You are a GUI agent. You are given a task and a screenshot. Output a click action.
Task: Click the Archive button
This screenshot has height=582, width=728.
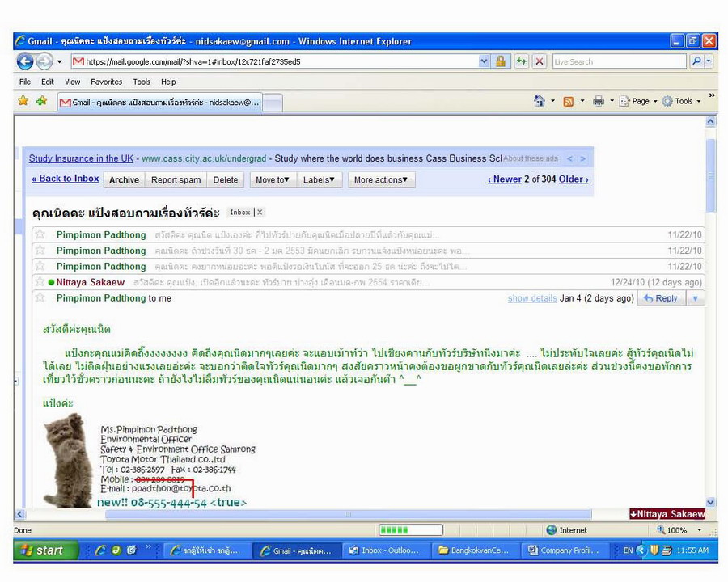pyautogui.click(x=124, y=180)
